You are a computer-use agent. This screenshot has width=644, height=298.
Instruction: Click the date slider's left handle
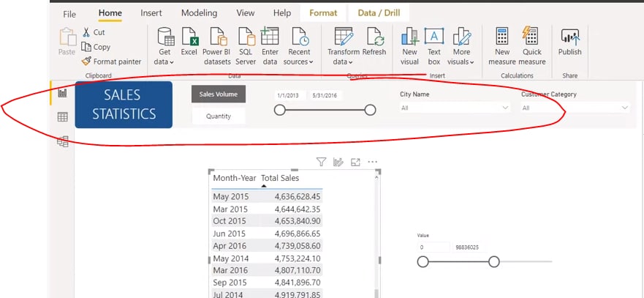coord(280,110)
